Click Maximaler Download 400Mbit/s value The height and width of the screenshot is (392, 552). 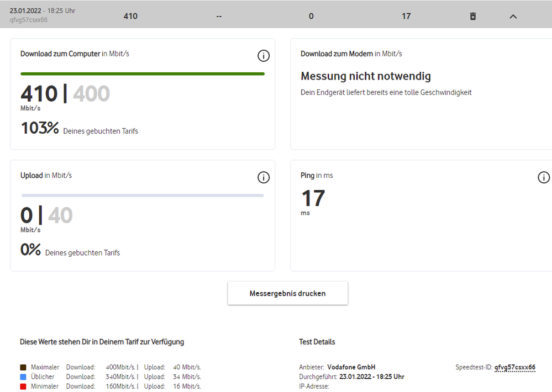(x=122, y=367)
